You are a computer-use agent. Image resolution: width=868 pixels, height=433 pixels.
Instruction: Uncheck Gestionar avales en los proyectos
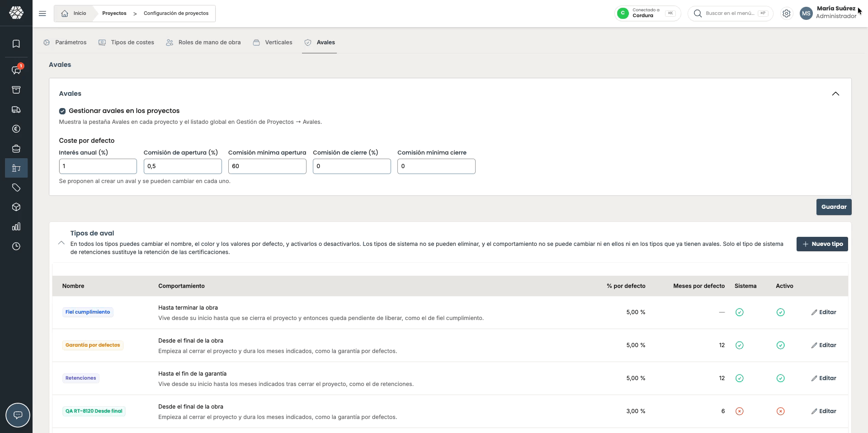(62, 111)
